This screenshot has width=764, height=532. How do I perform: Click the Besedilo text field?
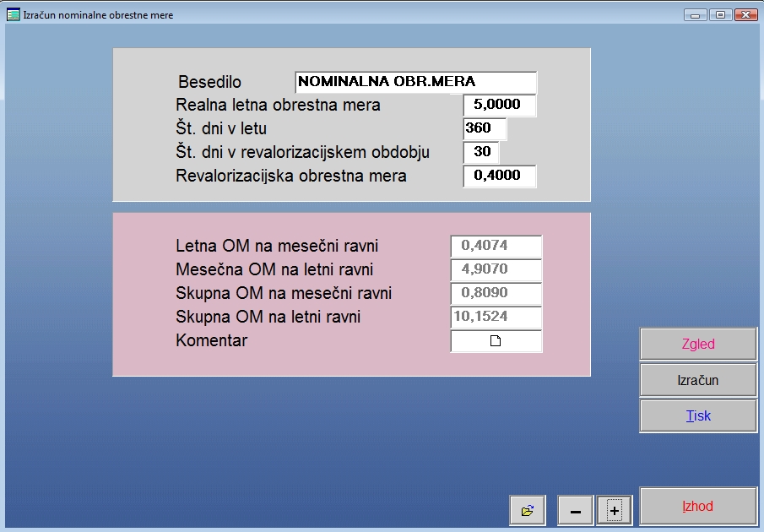coord(415,82)
